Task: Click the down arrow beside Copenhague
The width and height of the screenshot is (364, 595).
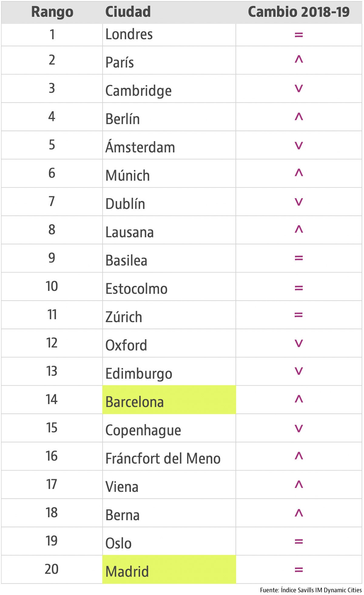Action: point(299,428)
